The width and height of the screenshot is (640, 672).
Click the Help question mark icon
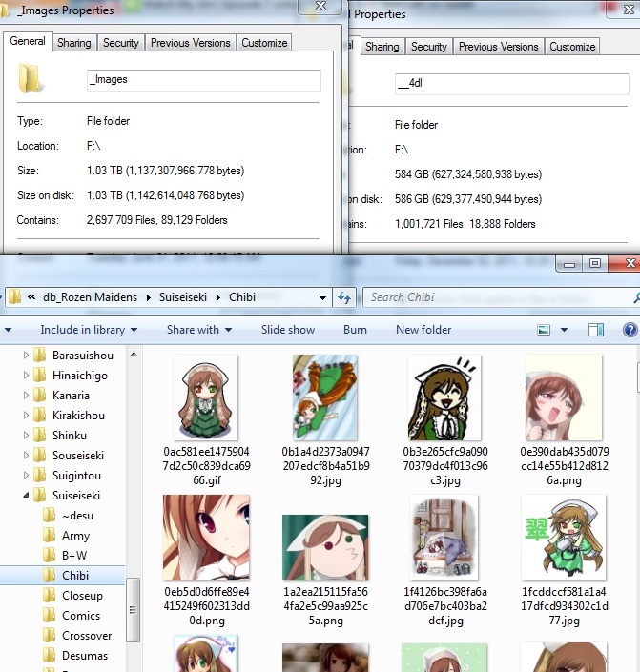[630, 330]
